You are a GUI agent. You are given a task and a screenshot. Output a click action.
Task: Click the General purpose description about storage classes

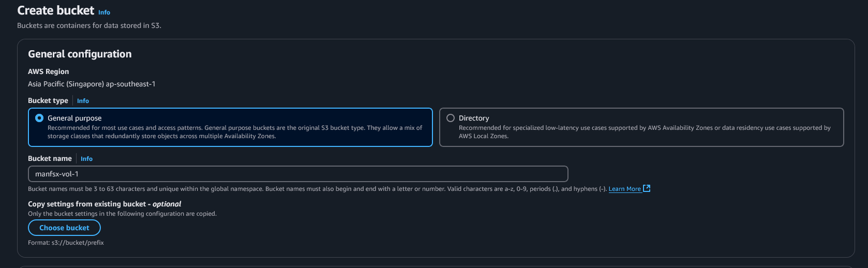coord(235,132)
